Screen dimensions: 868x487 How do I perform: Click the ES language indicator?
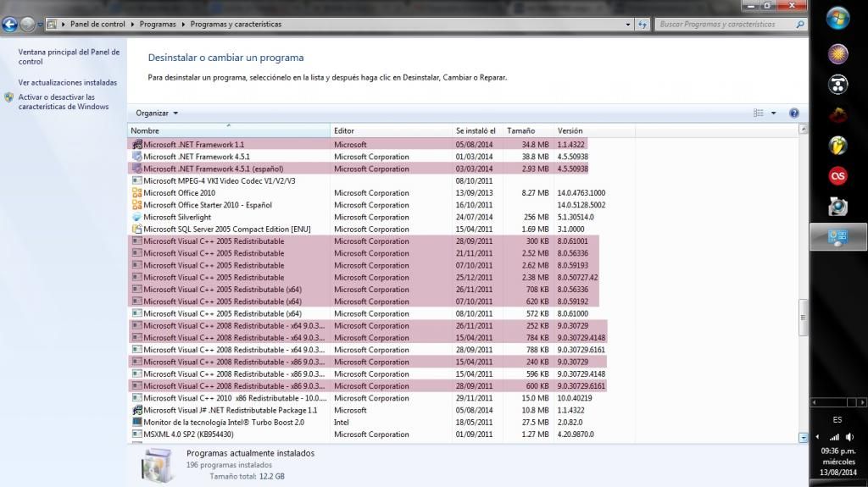coord(837,419)
